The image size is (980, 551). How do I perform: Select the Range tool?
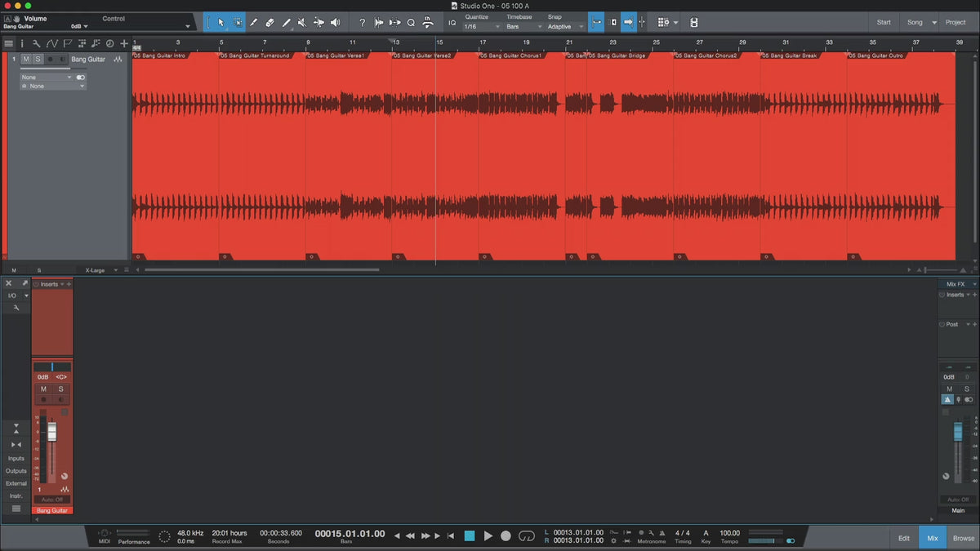[238, 23]
